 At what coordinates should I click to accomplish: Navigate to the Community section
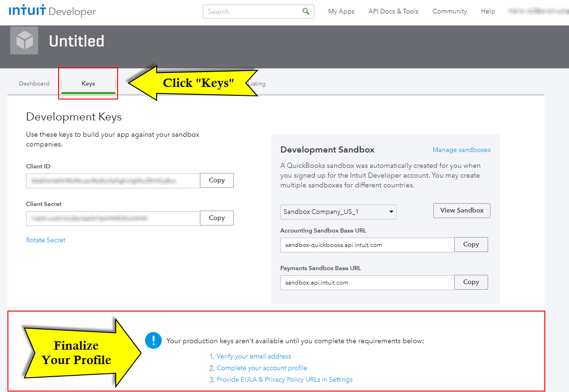(449, 11)
